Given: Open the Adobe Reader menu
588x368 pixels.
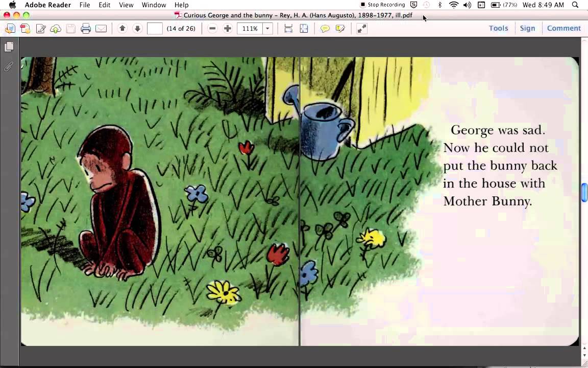Looking at the screenshot, I should click(47, 5).
